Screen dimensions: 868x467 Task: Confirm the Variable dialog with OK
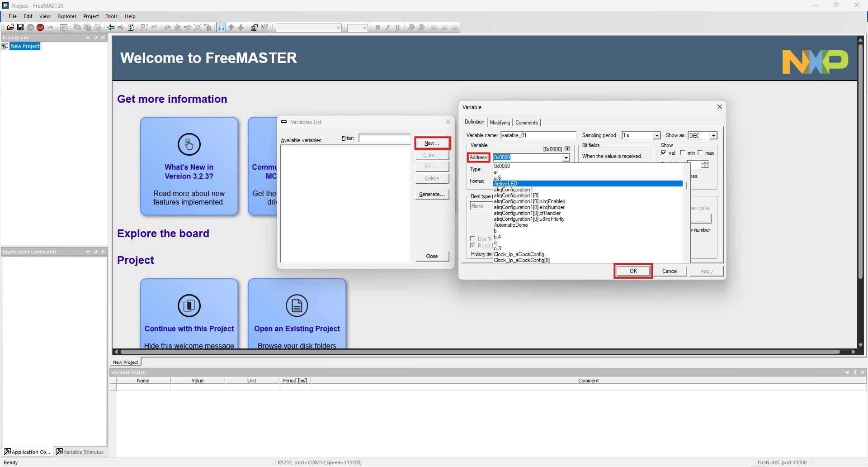(633, 271)
